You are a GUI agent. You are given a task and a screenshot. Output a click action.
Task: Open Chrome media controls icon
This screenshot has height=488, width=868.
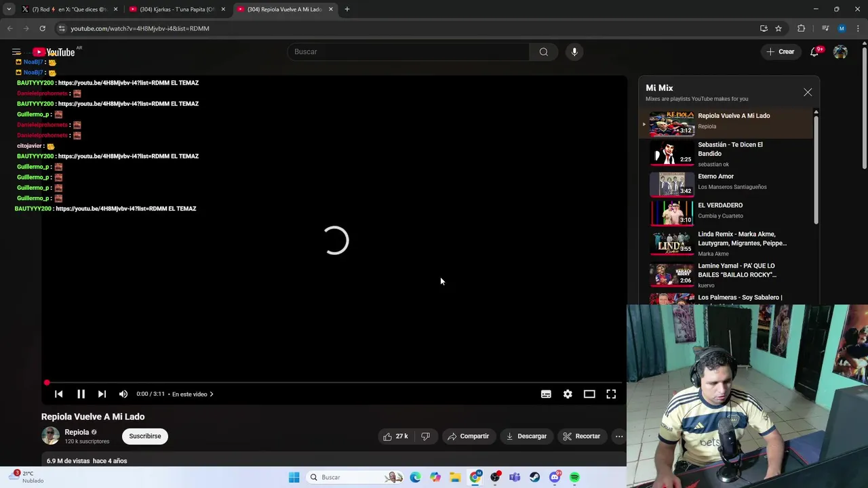(x=825, y=28)
